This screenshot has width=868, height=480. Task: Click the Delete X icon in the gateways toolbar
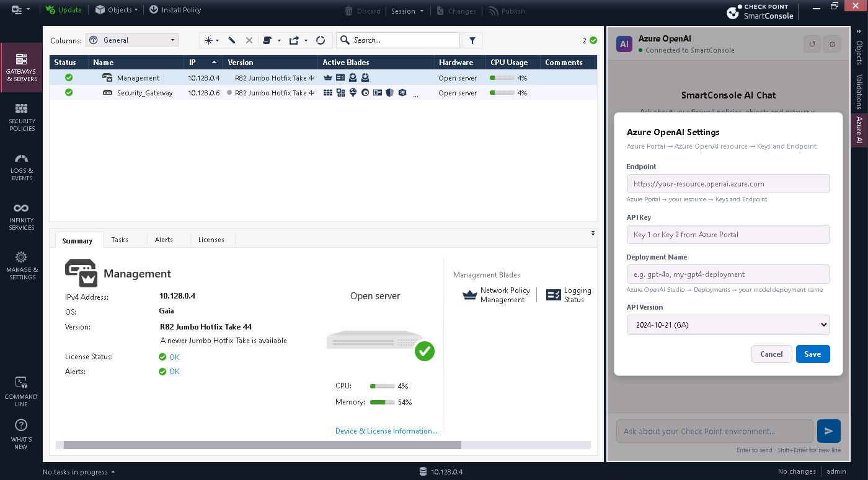click(249, 40)
